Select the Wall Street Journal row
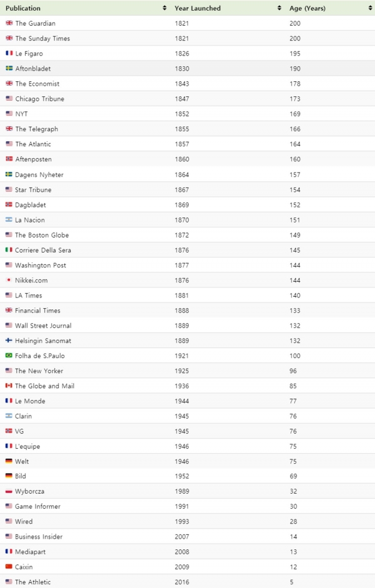375x588 pixels. pos(187,326)
